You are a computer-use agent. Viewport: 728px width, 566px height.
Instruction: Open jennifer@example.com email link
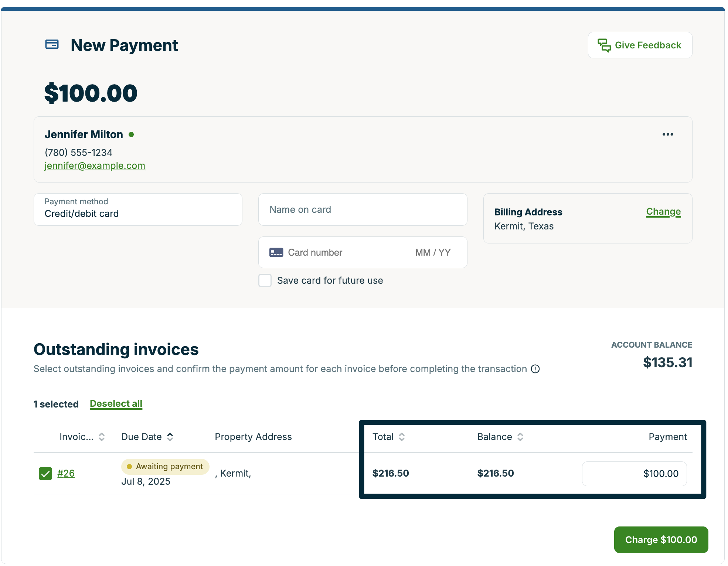click(95, 166)
